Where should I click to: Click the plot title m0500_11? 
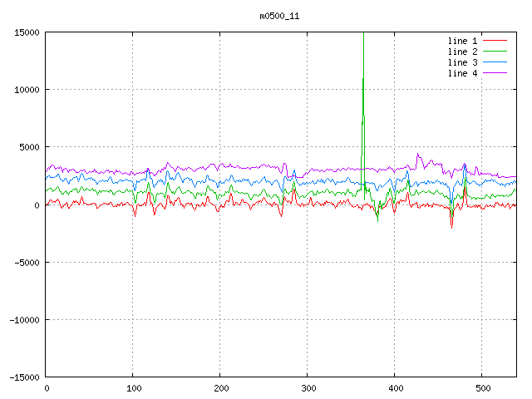(x=279, y=16)
